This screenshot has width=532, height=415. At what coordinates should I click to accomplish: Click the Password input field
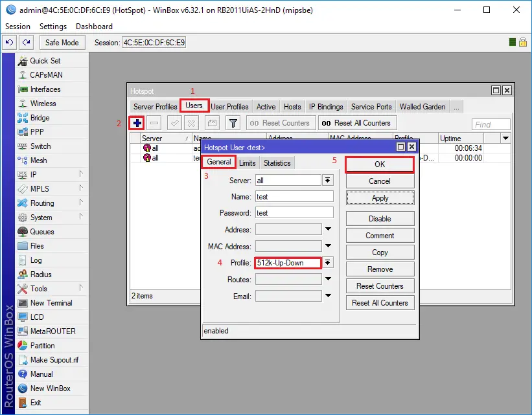click(x=294, y=213)
